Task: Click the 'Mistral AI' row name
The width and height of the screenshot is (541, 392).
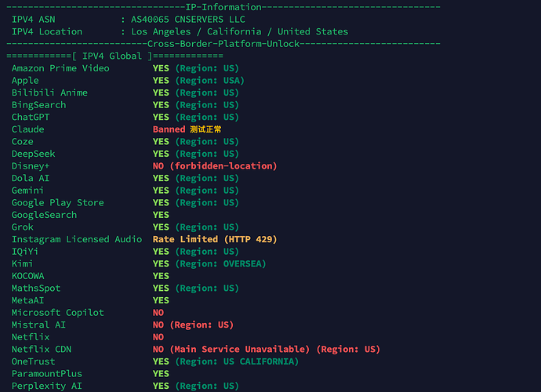Action: coord(38,325)
